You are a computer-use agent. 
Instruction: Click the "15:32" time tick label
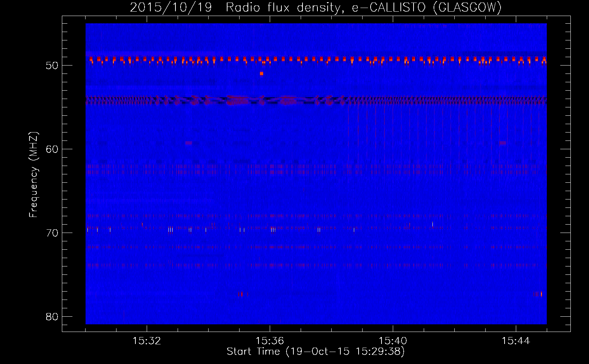click(147, 341)
